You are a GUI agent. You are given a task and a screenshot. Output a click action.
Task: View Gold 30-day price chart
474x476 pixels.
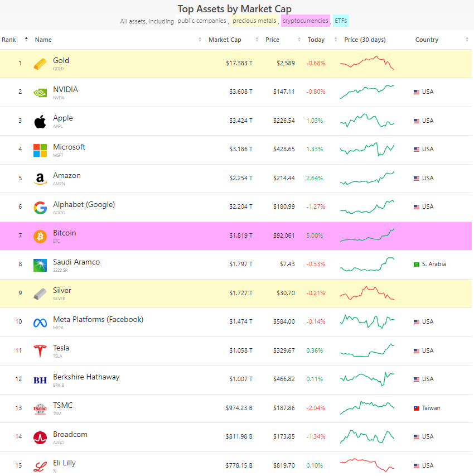(367, 62)
